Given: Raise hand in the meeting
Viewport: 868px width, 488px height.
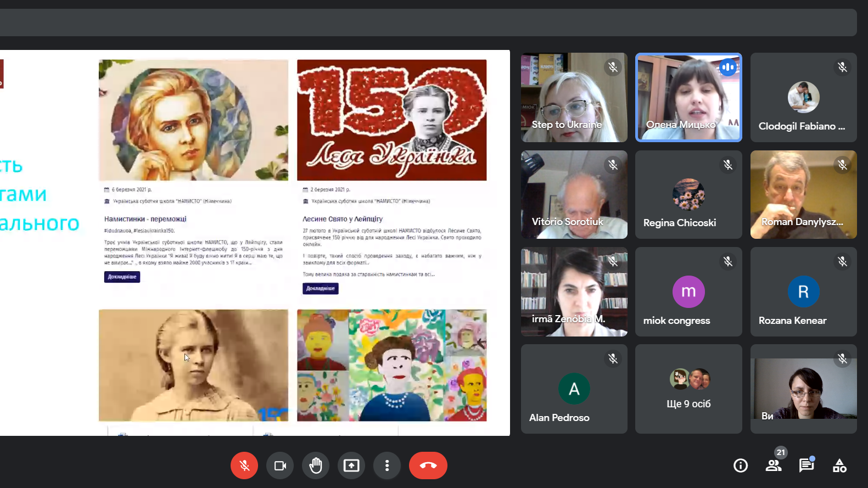Looking at the screenshot, I should coord(316,465).
